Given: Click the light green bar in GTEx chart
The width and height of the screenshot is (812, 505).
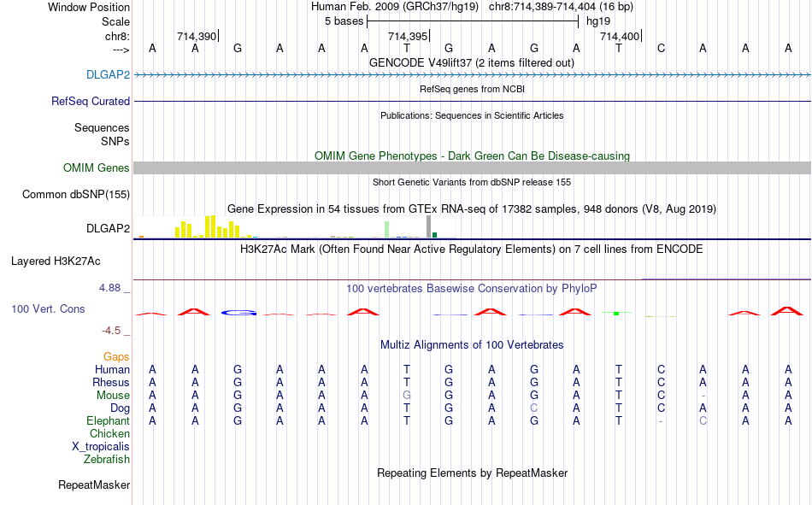Looking at the screenshot, I should pos(387,230).
